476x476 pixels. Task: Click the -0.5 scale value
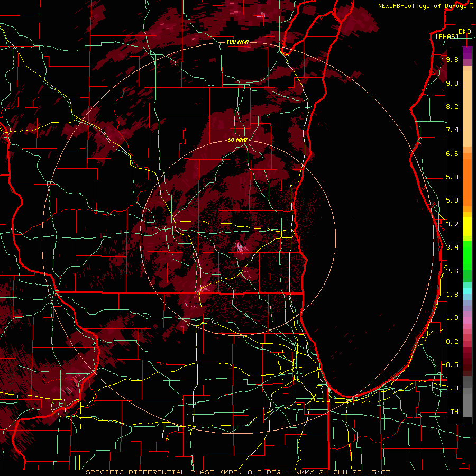coord(450,365)
